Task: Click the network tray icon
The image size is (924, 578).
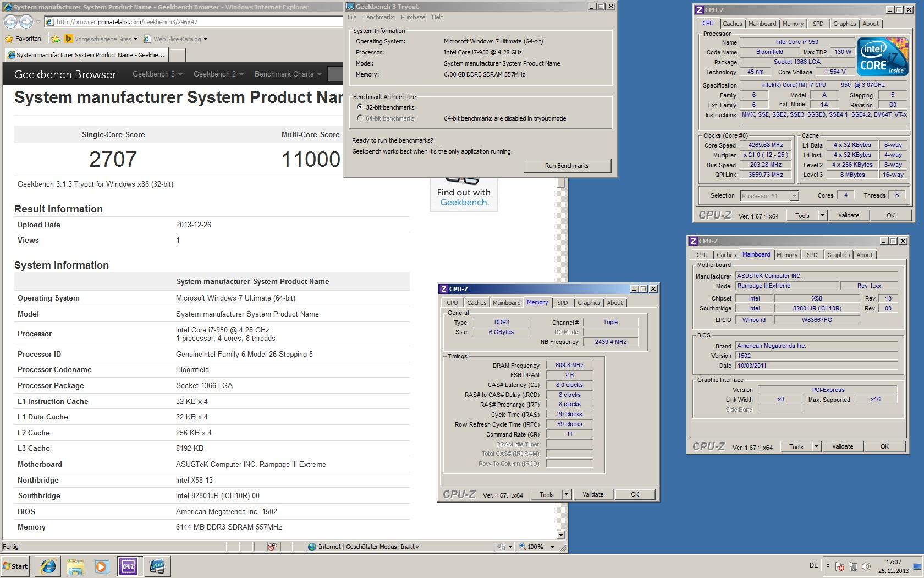Action: (x=853, y=566)
